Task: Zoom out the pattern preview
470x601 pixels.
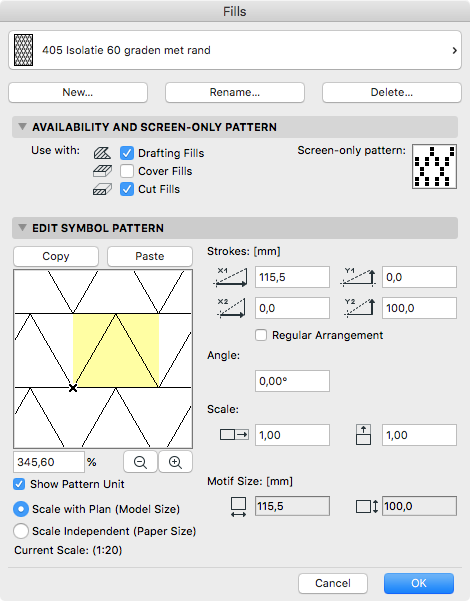Action: tap(140, 462)
